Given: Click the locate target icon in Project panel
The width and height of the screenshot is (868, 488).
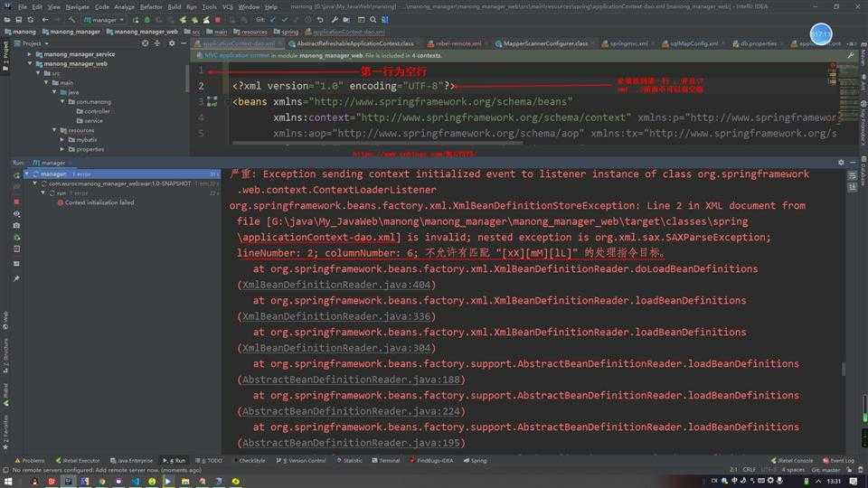Looking at the screenshot, I should [x=145, y=43].
